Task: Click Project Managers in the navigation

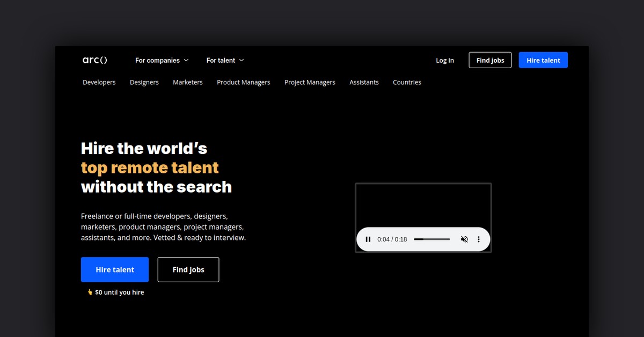Action: (310, 82)
